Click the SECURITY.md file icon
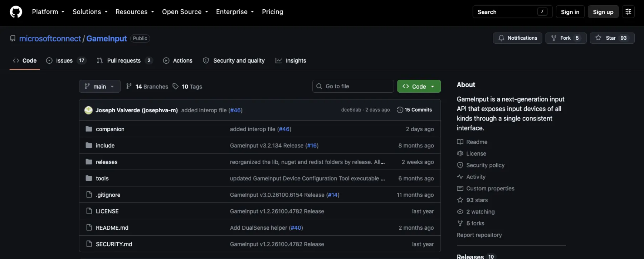644x259 pixels. click(89, 244)
